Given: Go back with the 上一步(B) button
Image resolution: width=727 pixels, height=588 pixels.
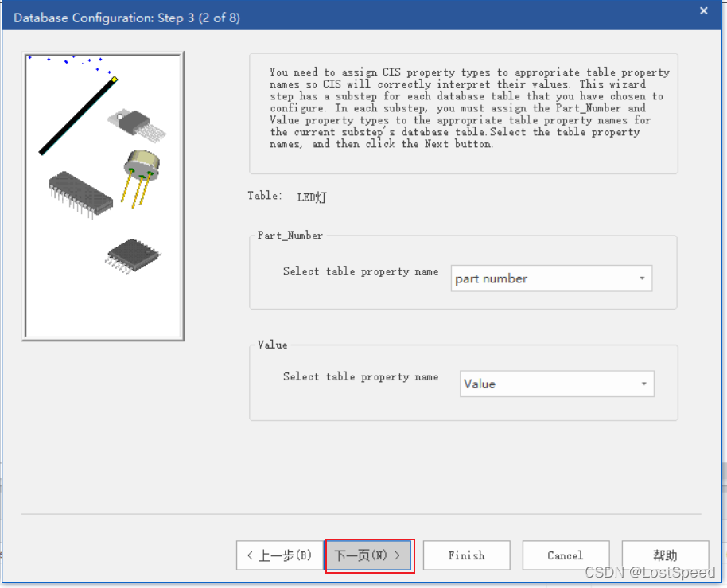Looking at the screenshot, I should 279,555.
